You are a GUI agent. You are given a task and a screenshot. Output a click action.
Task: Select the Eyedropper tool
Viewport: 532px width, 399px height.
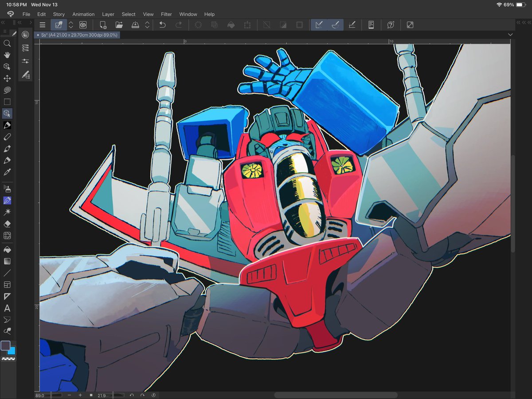(x=7, y=172)
